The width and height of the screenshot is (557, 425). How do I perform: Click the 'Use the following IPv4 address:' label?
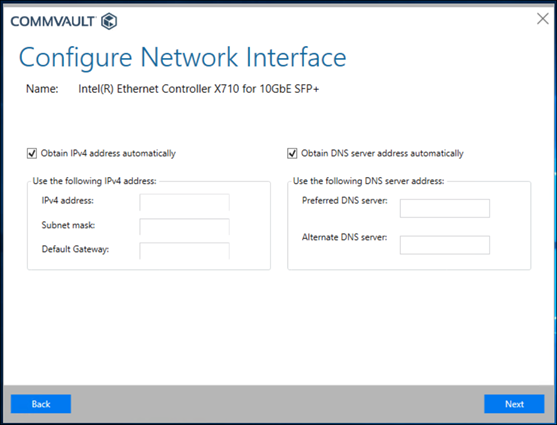94,181
